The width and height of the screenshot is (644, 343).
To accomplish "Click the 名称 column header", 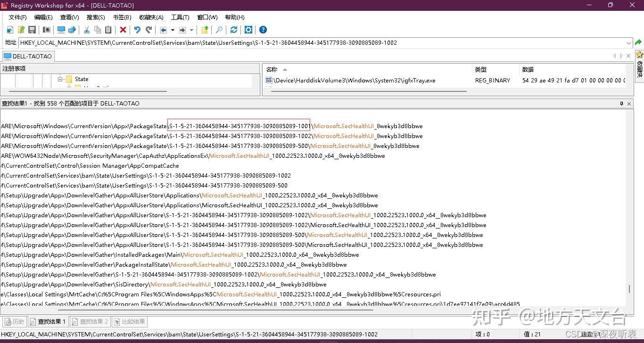I will click(x=368, y=69).
